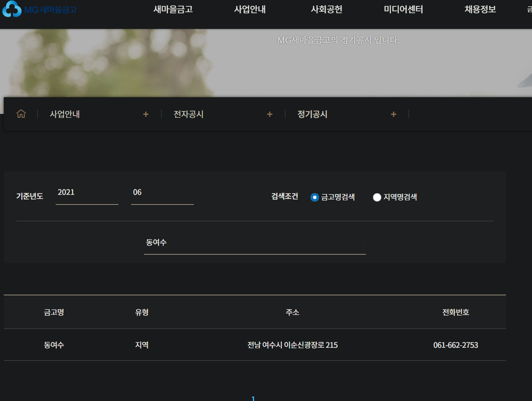This screenshot has height=401, width=532.
Task: Click the 사업안내 breadcrumb label
Action: (x=65, y=114)
